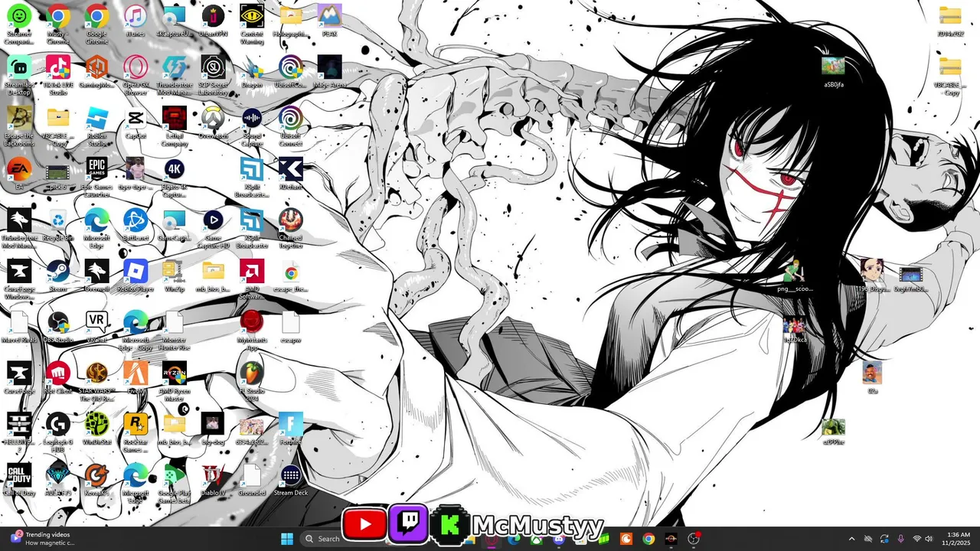
Task: Select STAR WARS The Old Republic icon
Action: pyautogui.click(x=96, y=380)
